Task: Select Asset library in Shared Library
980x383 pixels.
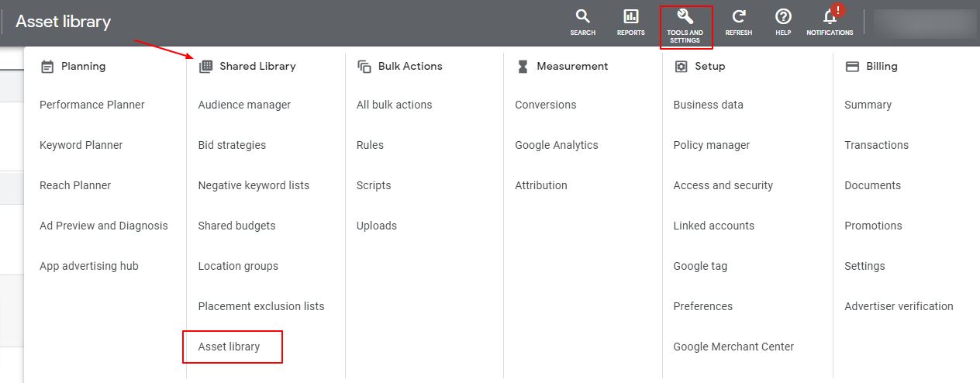Action: point(229,347)
